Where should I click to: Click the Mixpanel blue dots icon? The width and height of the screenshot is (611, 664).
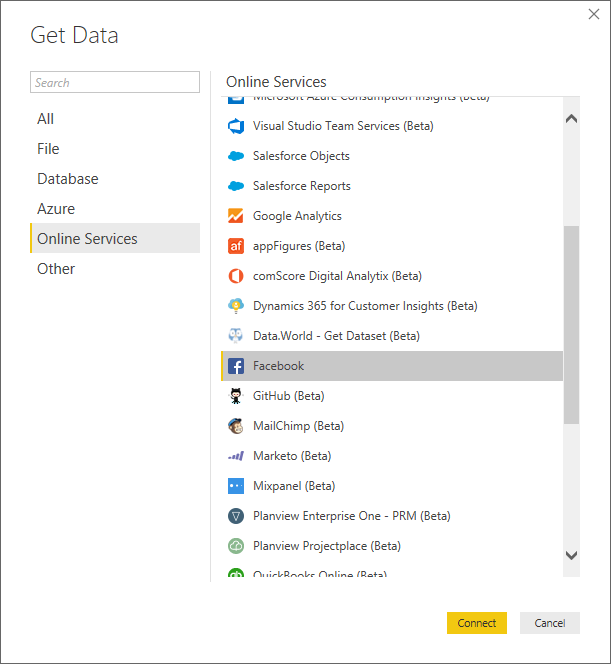tap(236, 486)
